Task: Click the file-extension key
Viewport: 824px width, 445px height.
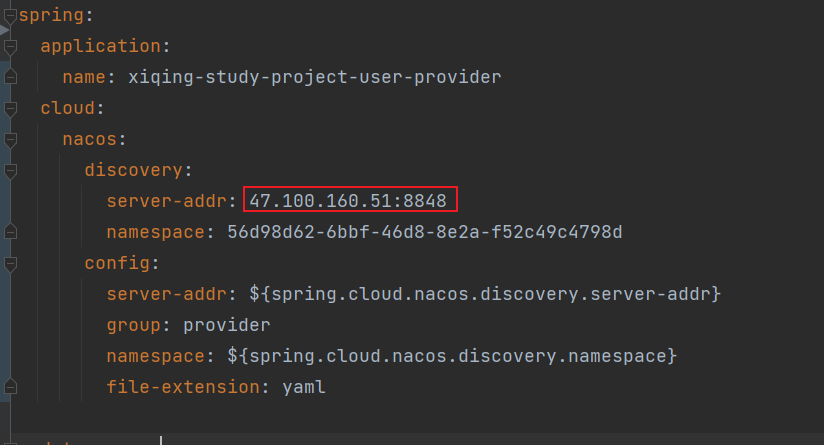Action: point(183,387)
